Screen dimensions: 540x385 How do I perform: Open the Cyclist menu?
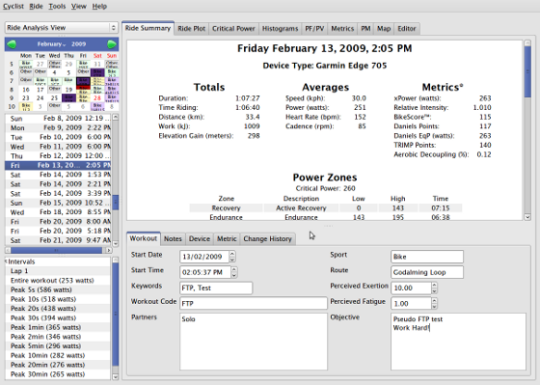[13, 6]
